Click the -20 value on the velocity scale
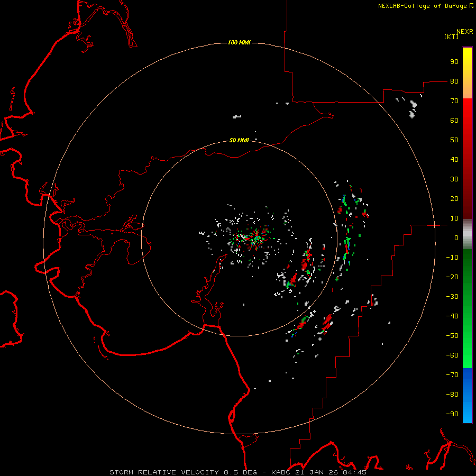The width and height of the screenshot is (476, 476). point(452,277)
